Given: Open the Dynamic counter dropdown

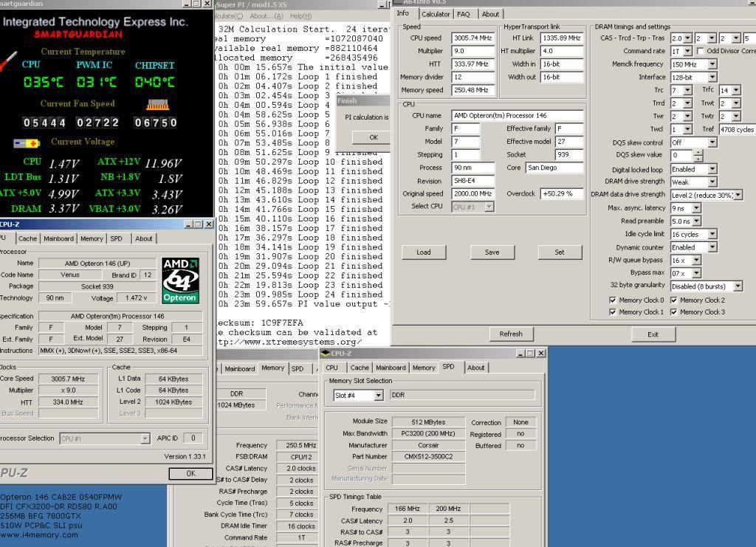Looking at the screenshot, I should (712, 247).
